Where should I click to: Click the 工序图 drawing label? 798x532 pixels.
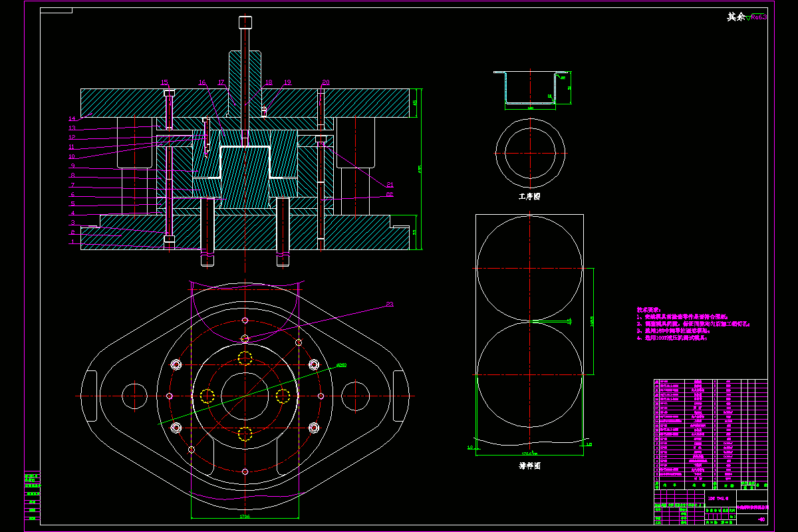pyautogui.click(x=529, y=197)
